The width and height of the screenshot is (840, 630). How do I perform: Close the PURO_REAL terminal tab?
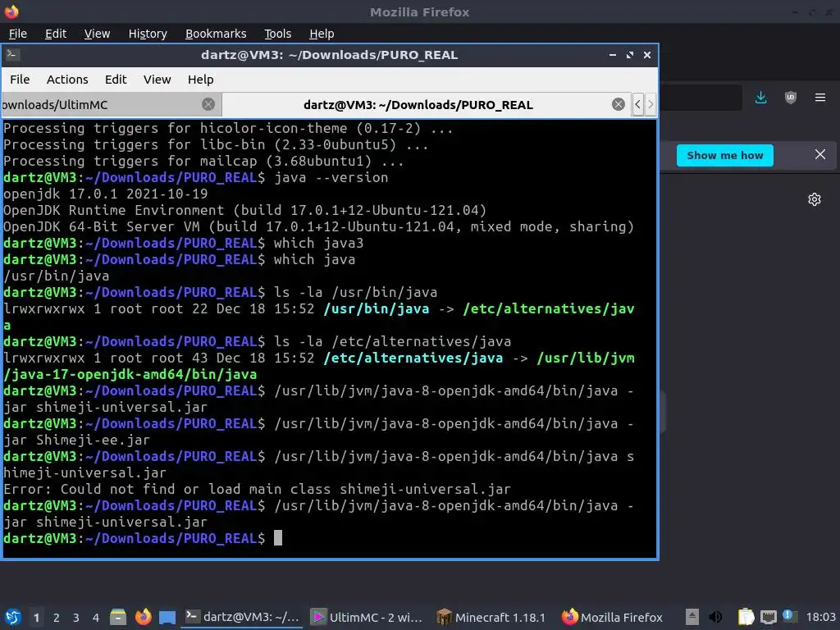[619, 104]
